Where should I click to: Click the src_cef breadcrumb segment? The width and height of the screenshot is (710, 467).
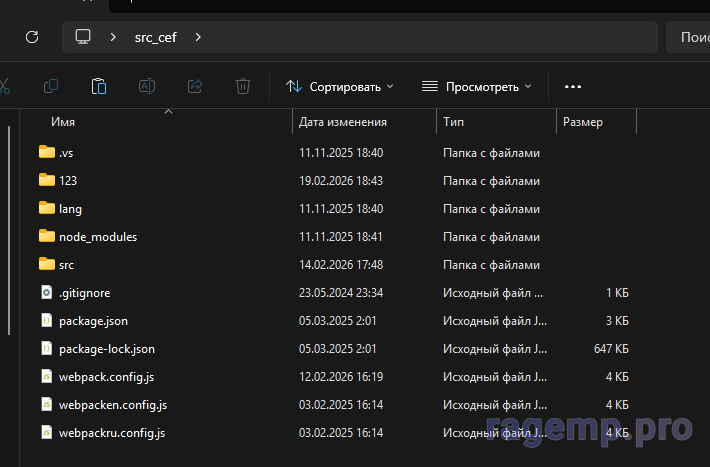155,37
